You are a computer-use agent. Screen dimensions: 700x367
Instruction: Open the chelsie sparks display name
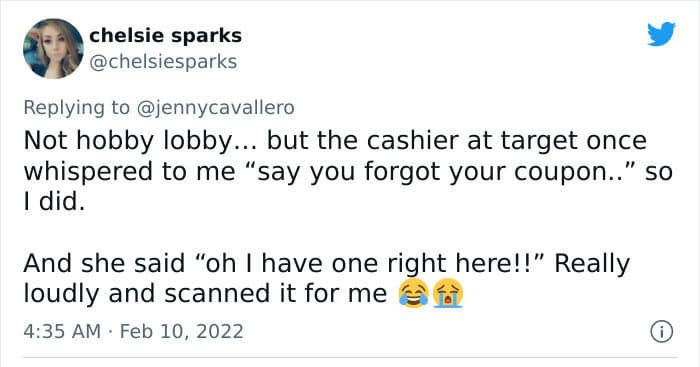point(165,36)
